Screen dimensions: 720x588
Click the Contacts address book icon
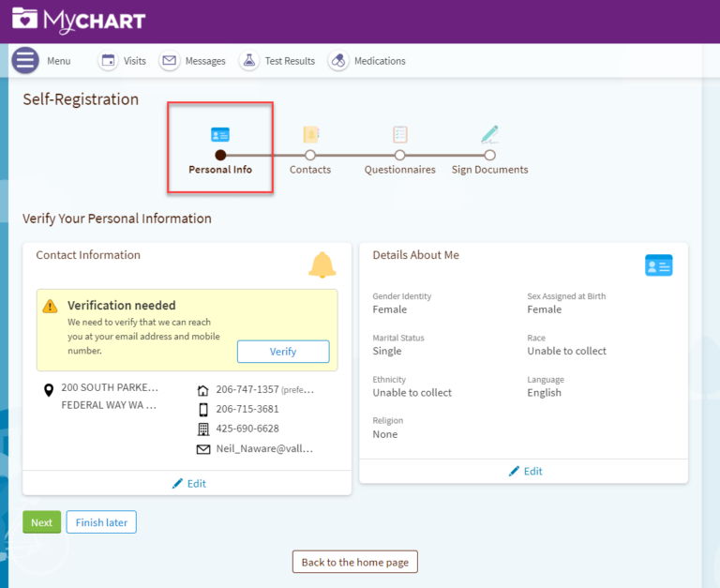(311, 135)
